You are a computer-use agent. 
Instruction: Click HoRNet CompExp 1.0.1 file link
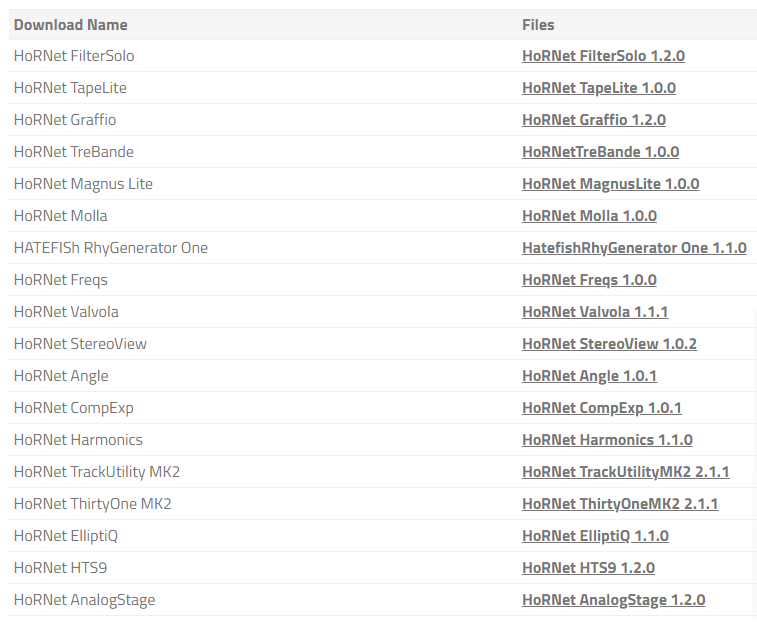pyautogui.click(x=601, y=408)
